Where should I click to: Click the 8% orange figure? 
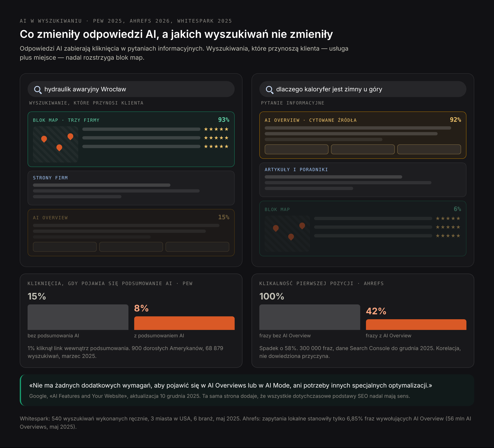tap(141, 308)
